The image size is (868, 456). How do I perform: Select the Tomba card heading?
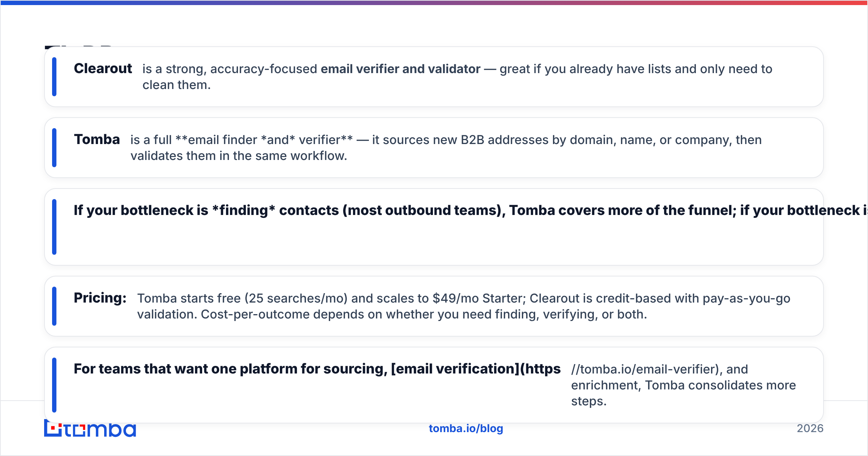coord(97,139)
